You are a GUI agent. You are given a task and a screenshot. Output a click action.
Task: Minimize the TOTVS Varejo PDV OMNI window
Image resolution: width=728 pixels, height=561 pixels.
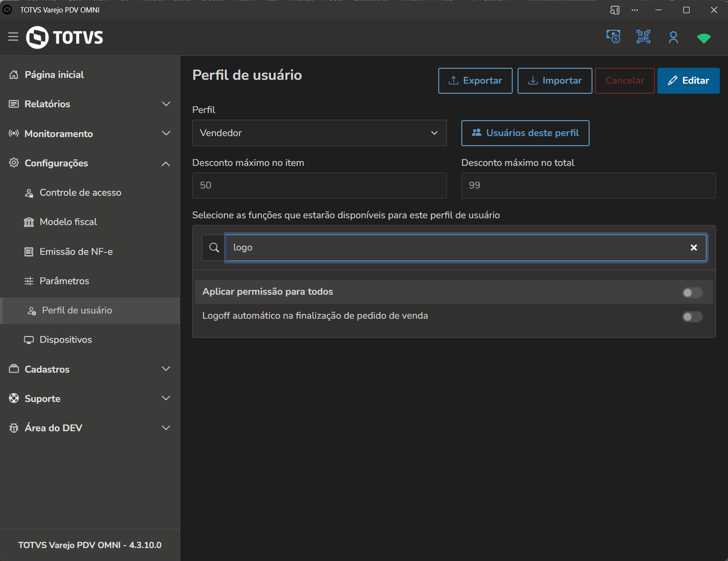659,10
